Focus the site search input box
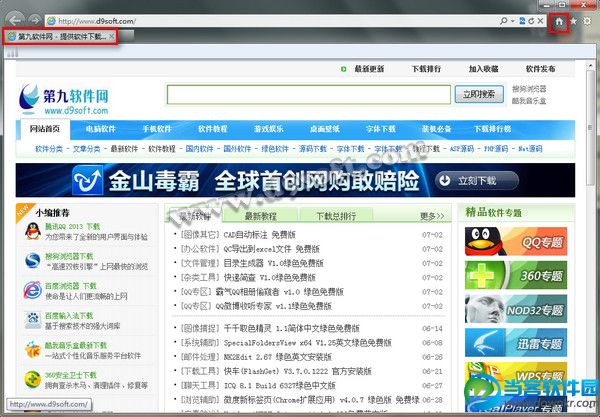Screen dimensions: 600x417 [x=309, y=94]
